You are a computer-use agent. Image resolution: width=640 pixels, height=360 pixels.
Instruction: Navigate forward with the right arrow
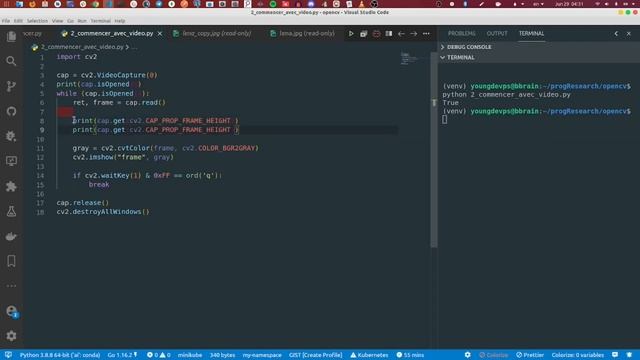pyautogui.click(x=413, y=33)
